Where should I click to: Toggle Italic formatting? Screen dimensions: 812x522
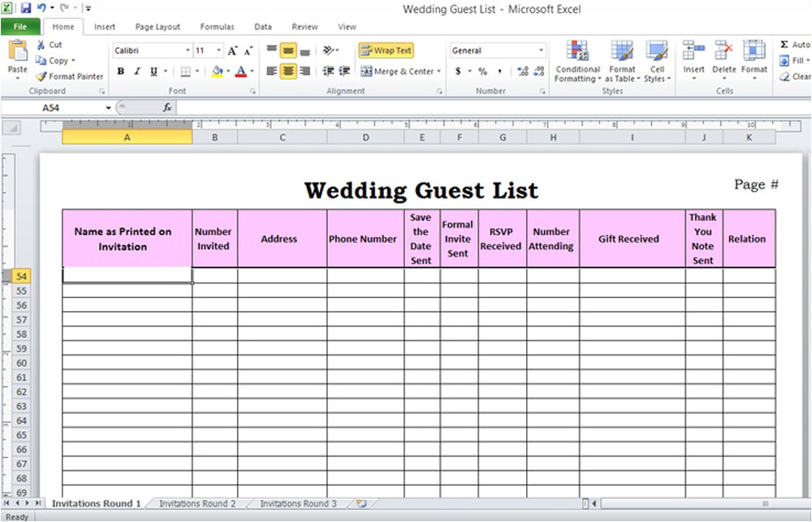coord(137,71)
